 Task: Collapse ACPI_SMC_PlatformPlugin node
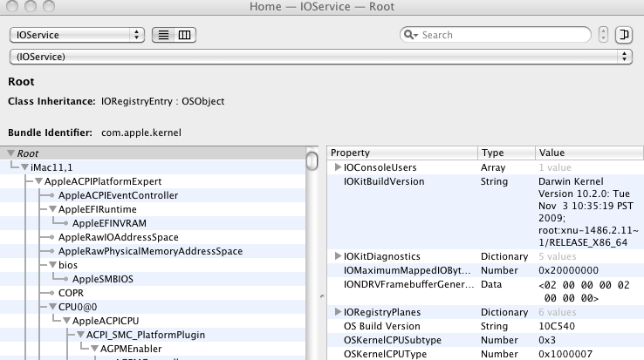tap(81, 335)
